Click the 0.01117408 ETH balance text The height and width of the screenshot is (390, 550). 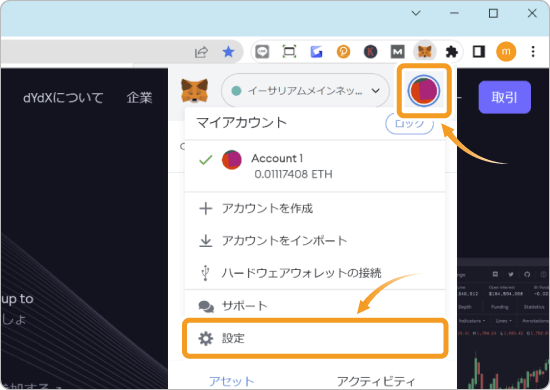pos(293,174)
